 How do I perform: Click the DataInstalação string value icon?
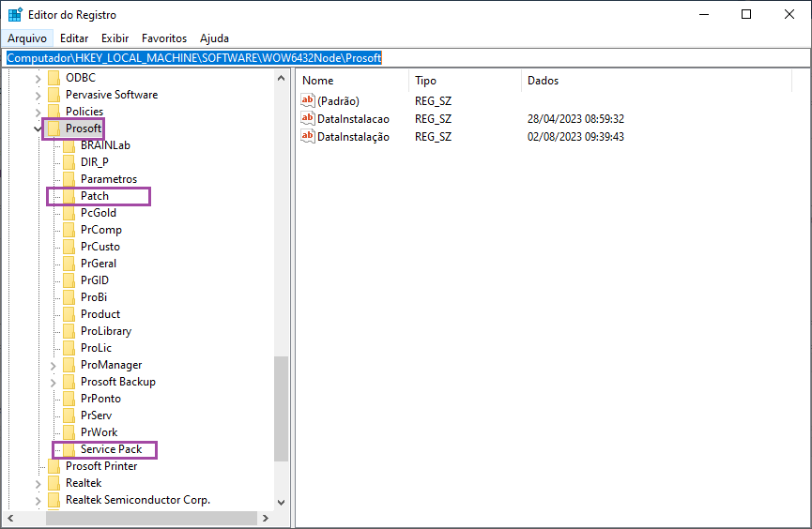(x=308, y=136)
